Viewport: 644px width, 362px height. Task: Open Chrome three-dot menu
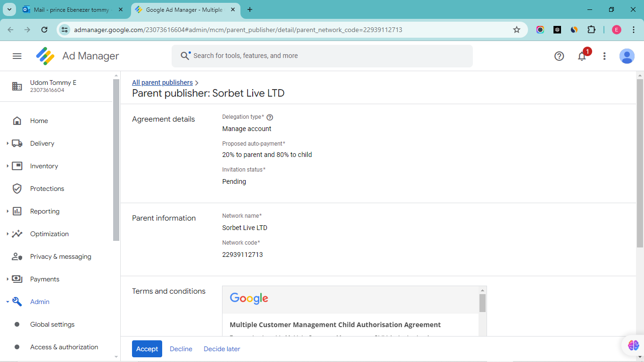tap(634, 30)
